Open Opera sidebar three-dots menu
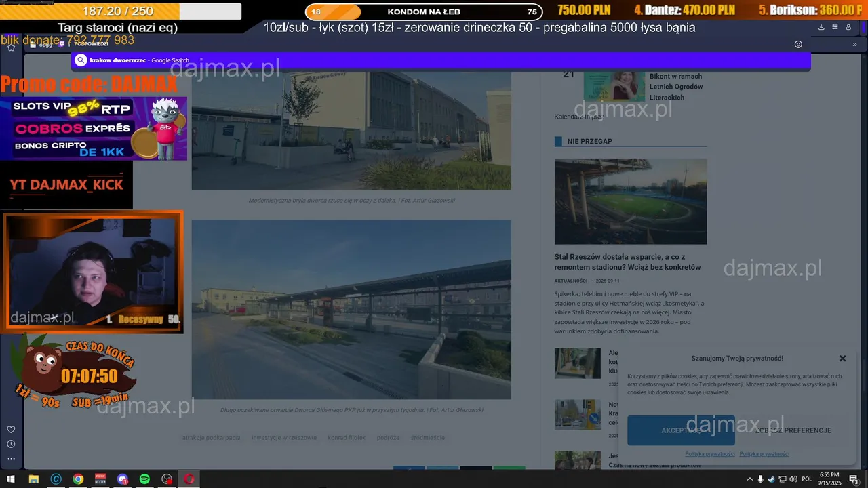The height and width of the screenshot is (488, 868). 11,459
